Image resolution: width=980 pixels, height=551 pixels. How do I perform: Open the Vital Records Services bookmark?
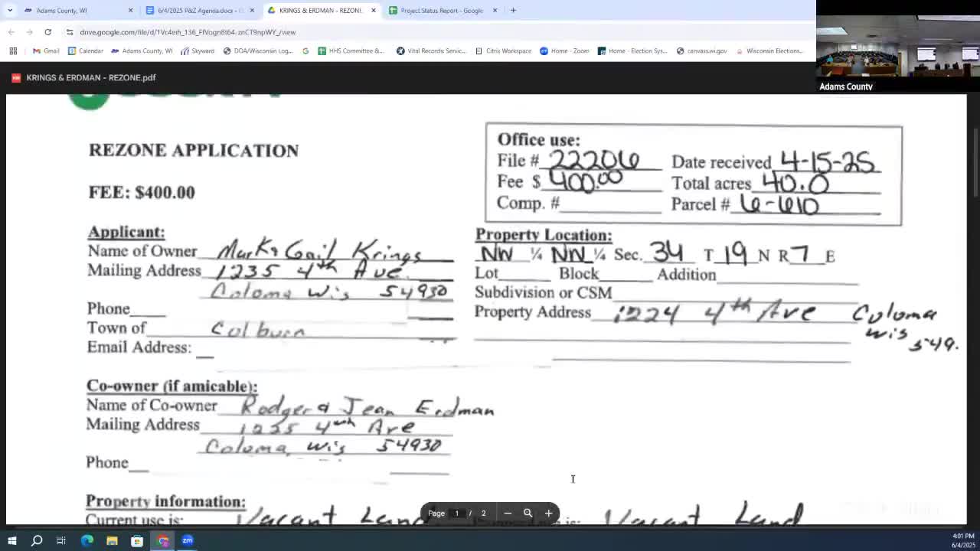tap(431, 51)
